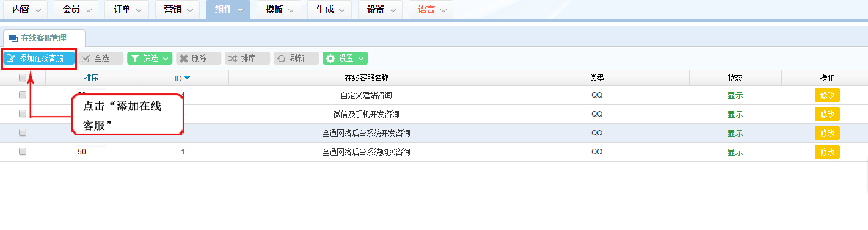
Task: Click 修改 for 微信及手机开发咨询
Action: tap(827, 114)
